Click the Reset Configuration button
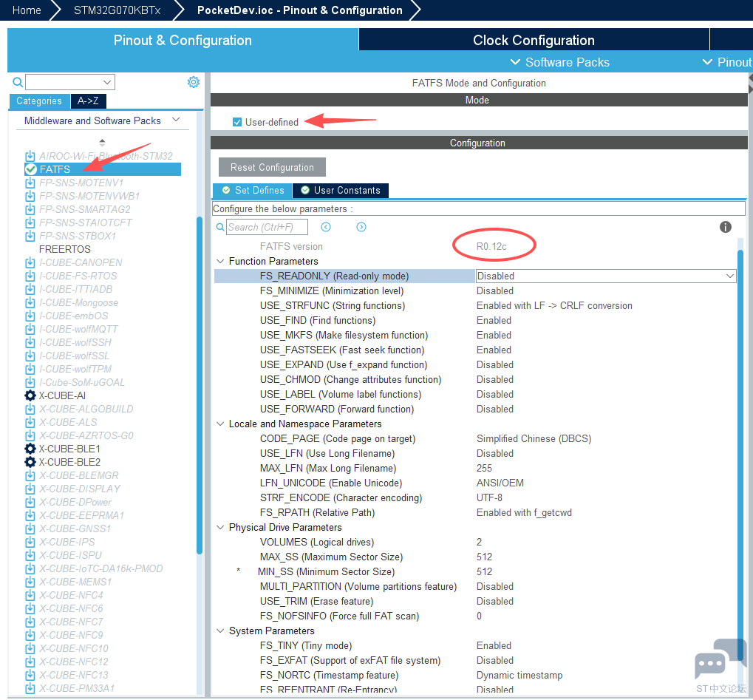Viewport: 753px width, 700px height. click(x=272, y=167)
